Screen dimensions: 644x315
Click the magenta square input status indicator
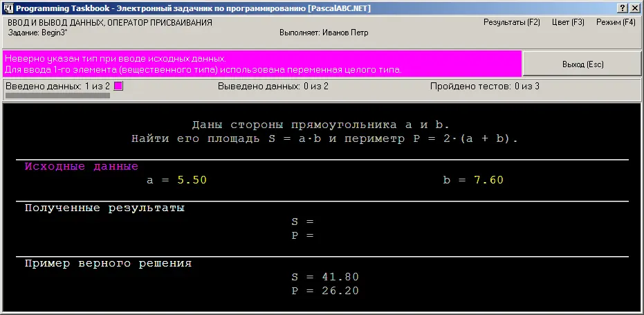pos(118,87)
